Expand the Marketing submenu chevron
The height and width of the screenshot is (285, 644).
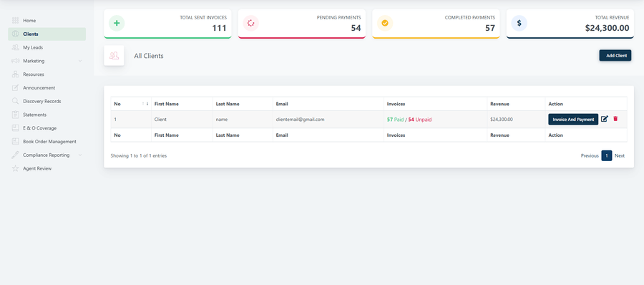point(80,61)
